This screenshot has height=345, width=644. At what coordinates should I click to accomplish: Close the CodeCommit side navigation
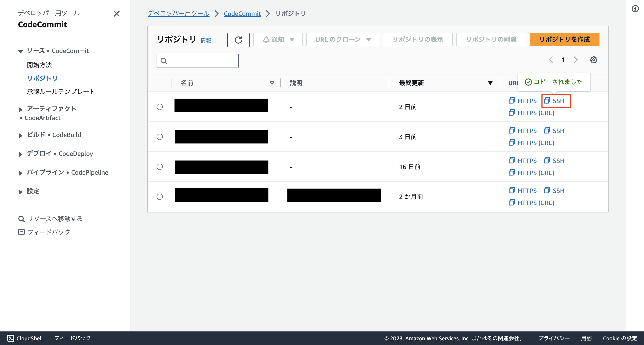tap(117, 13)
